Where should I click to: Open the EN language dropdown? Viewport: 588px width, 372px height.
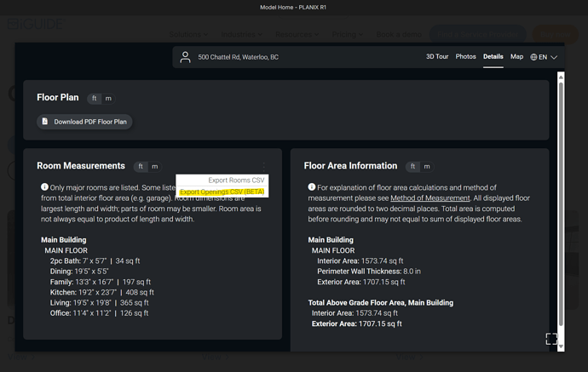point(544,57)
